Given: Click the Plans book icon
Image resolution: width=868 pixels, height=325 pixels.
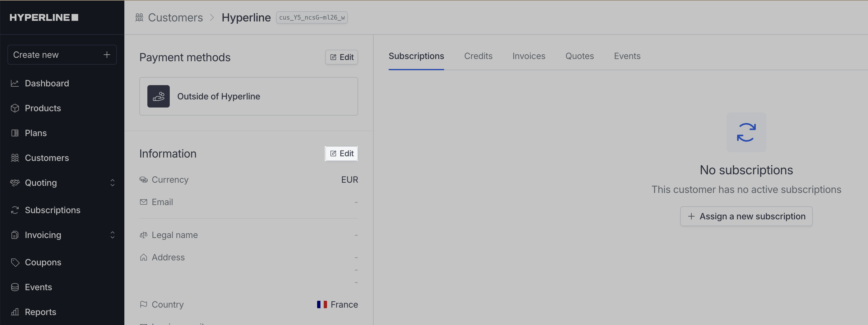Looking at the screenshot, I should click(x=15, y=133).
